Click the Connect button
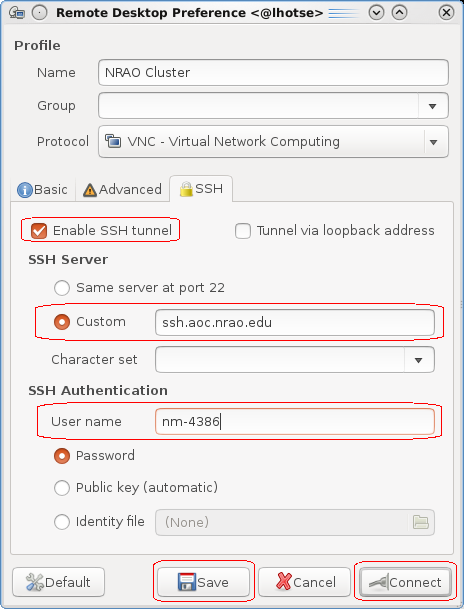 (405, 582)
